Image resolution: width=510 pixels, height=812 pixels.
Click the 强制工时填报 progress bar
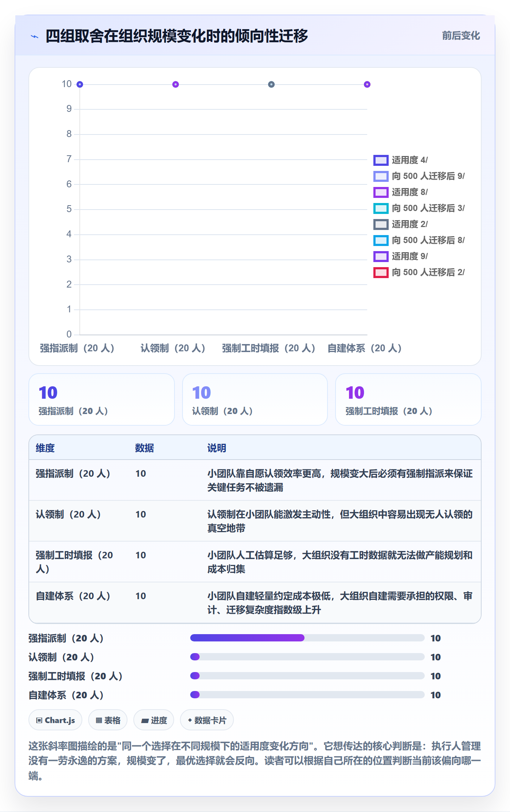tap(307, 676)
